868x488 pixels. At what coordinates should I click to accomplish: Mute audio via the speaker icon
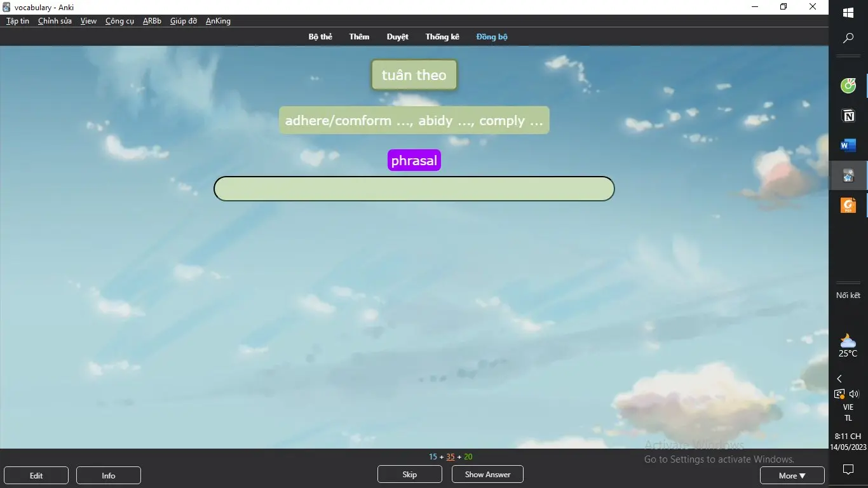pyautogui.click(x=855, y=393)
